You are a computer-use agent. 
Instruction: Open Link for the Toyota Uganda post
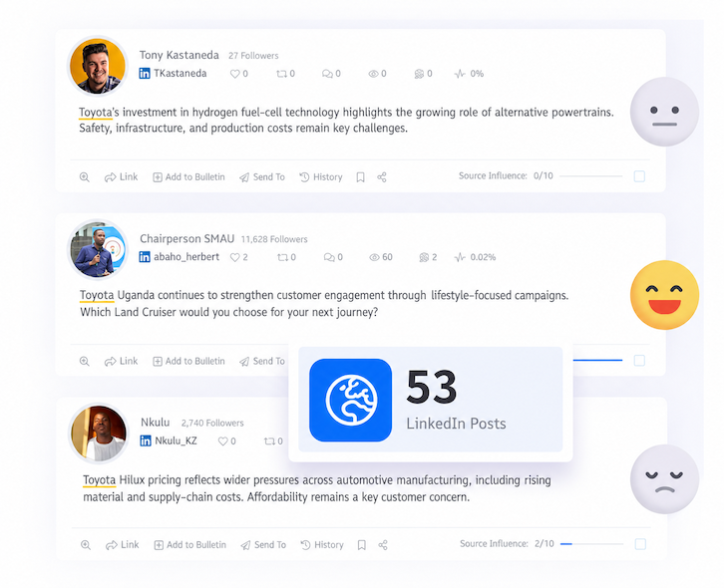point(121,362)
